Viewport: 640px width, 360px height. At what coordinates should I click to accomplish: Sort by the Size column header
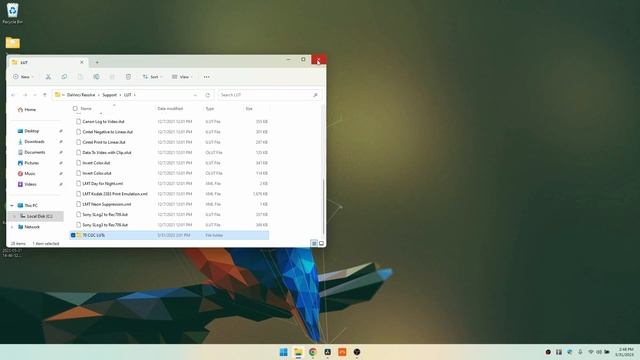(x=249, y=109)
